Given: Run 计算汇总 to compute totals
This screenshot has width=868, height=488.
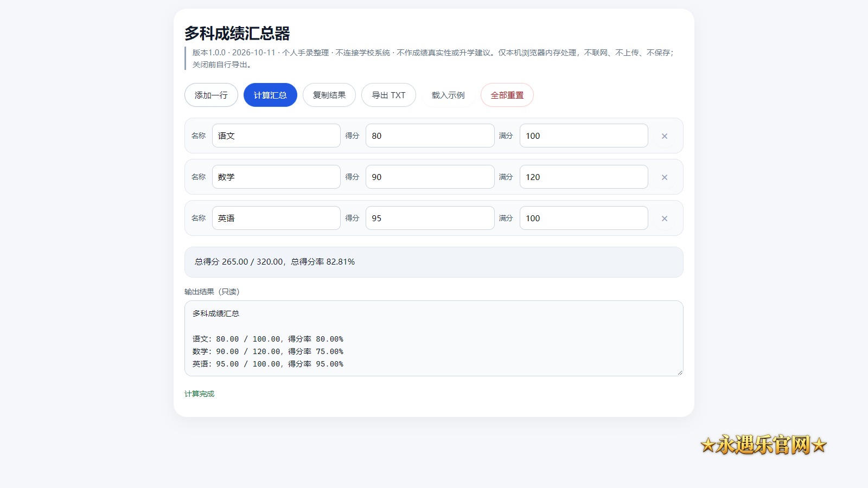Looking at the screenshot, I should [x=270, y=95].
